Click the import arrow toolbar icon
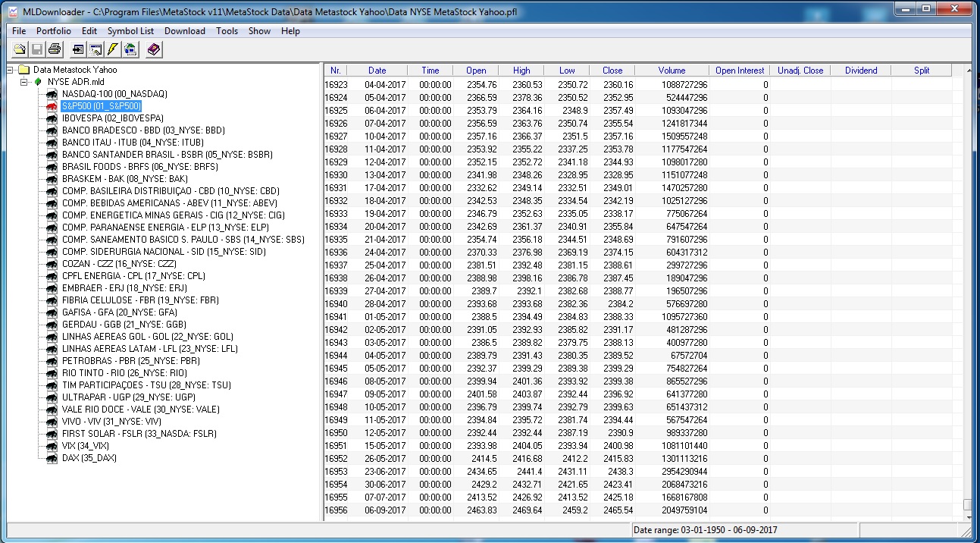The image size is (980, 543). tap(77, 50)
